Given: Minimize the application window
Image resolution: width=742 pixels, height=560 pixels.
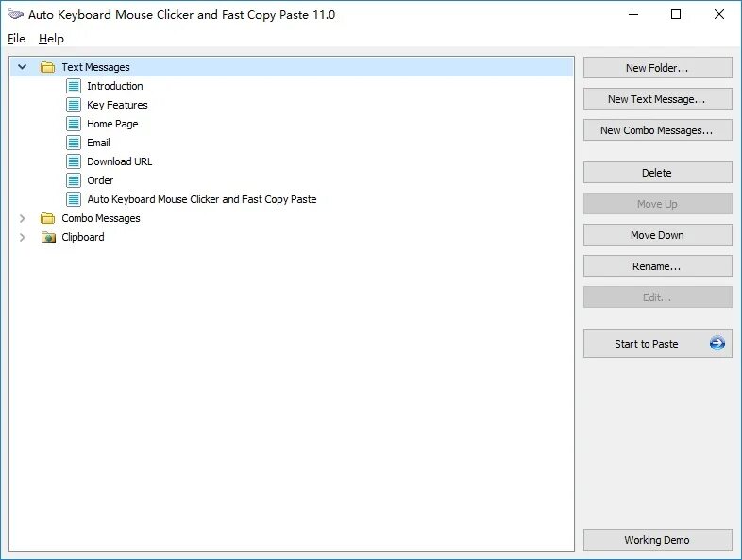Looking at the screenshot, I should coord(633,15).
